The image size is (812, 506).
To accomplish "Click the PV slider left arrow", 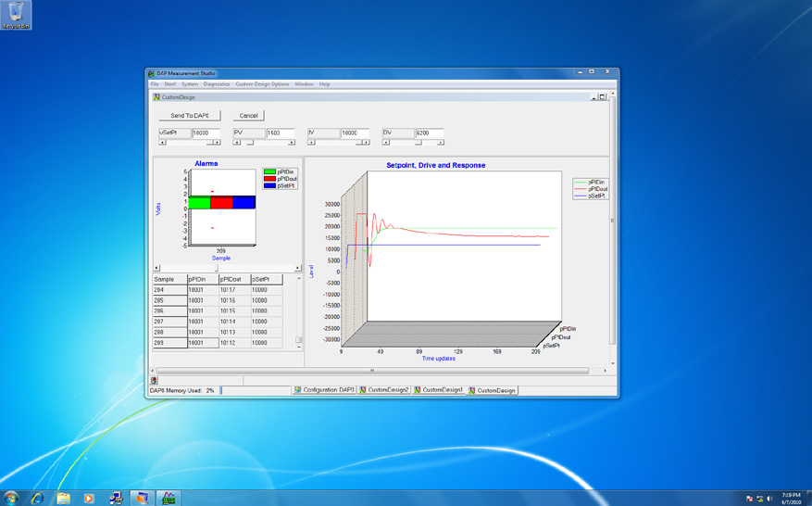I will [x=237, y=142].
